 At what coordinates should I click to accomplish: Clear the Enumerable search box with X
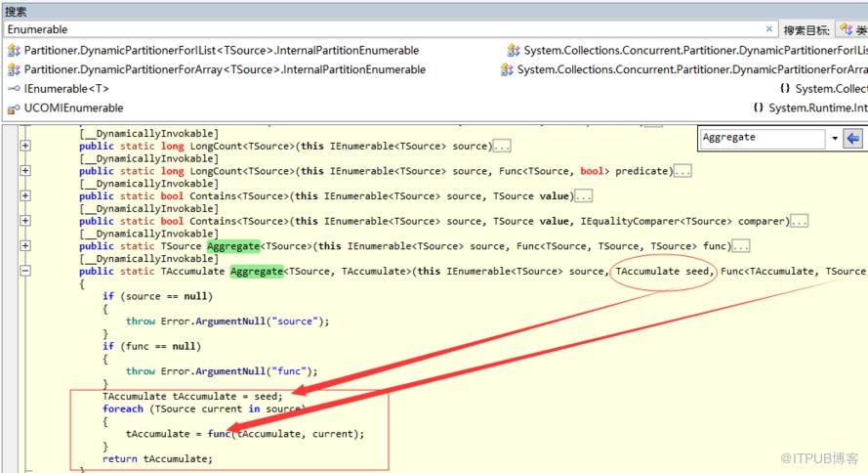[x=769, y=28]
